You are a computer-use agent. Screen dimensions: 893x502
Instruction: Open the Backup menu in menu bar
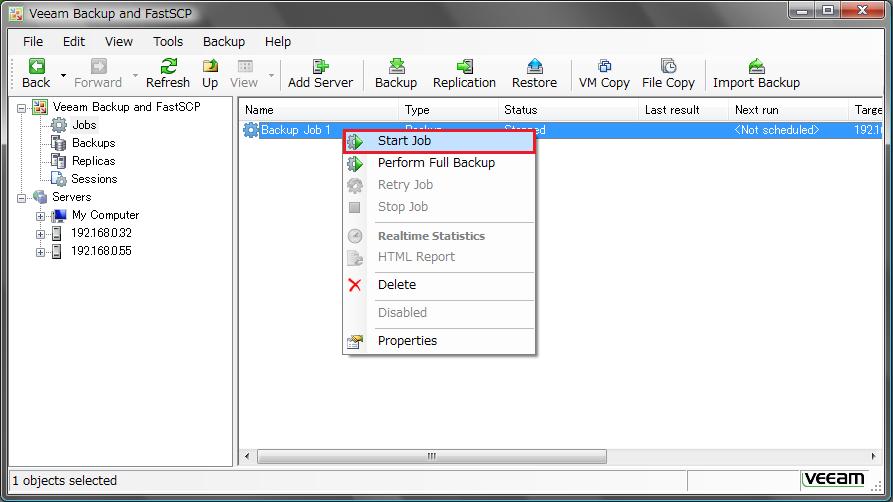[x=224, y=42]
